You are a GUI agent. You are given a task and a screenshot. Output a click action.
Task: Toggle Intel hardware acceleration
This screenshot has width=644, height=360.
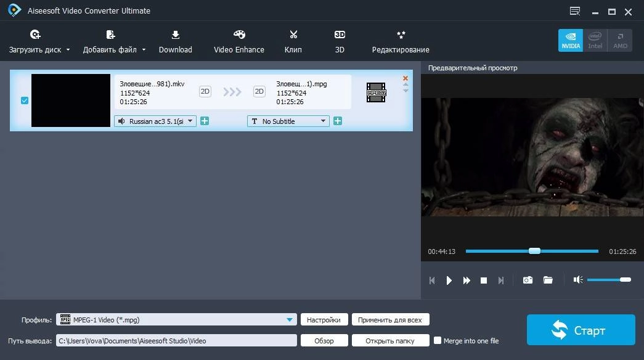pos(595,40)
